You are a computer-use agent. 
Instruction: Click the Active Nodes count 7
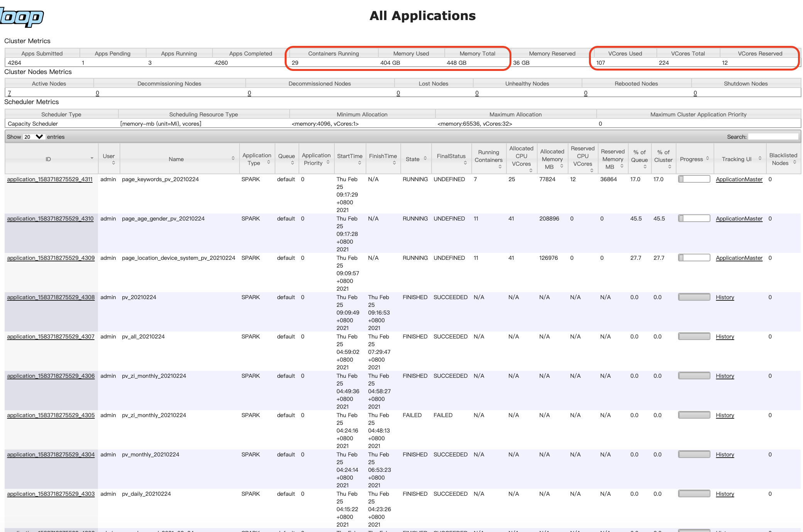[x=9, y=93]
